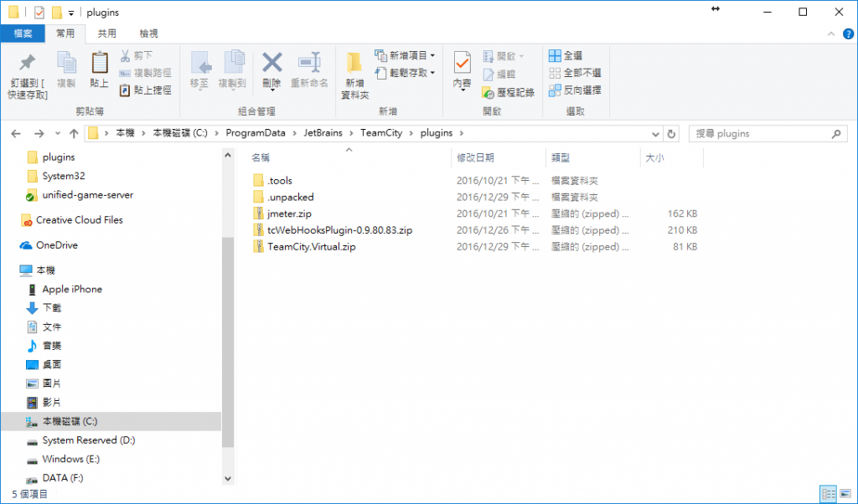
Task: Click the navigation pane scroll up arrow
Action: pyautogui.click(x=228, y=155)
